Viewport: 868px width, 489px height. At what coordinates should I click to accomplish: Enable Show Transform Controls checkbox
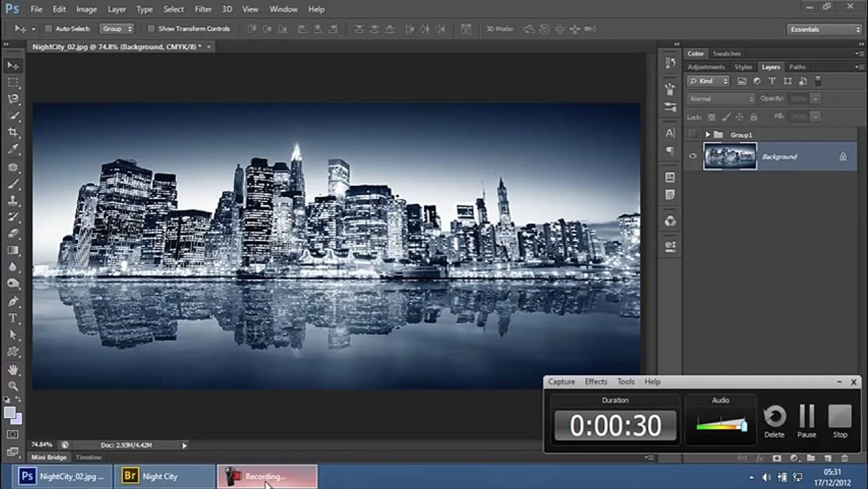(151, 29)
